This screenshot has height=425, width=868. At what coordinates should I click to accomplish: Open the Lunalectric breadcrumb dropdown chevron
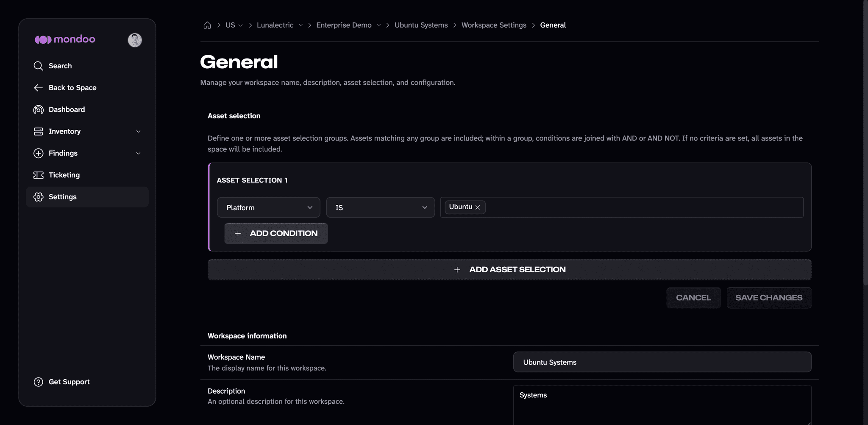point(300,25)
